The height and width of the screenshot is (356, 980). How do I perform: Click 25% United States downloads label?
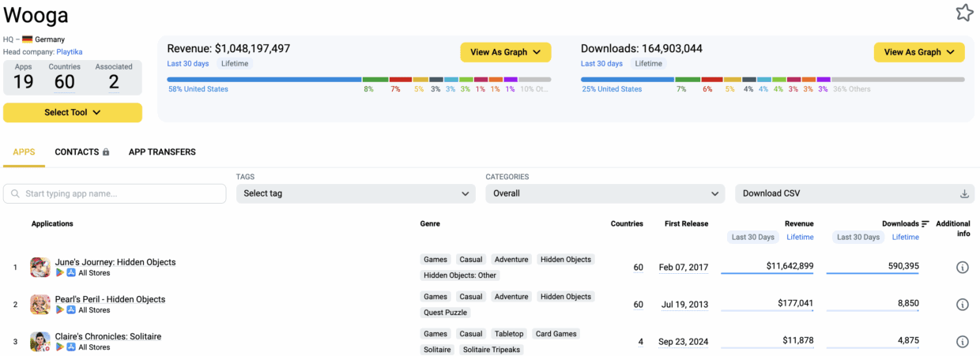[x=612, y=89]
